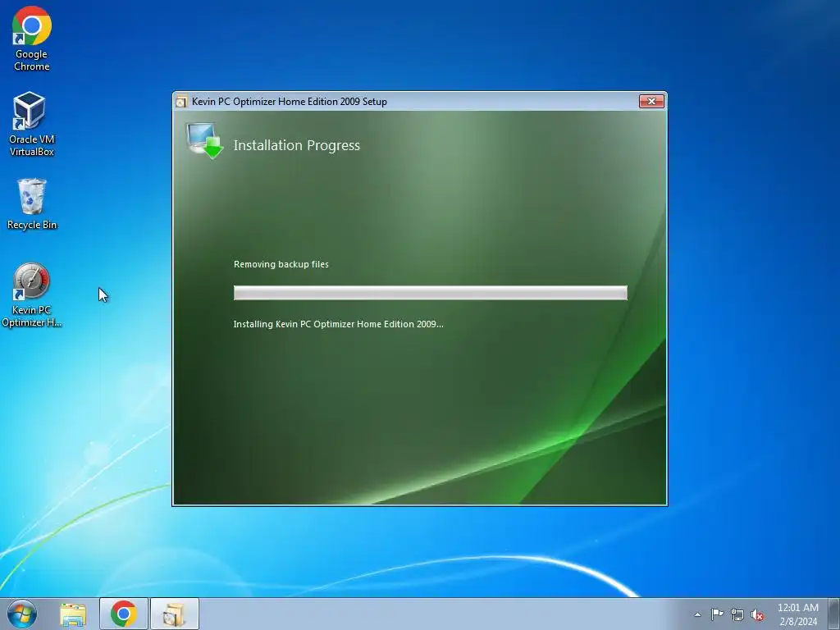Select the Kevin PC Optimizer desktop shortcut
840x630 pixels.
click(x=31, y=294)
